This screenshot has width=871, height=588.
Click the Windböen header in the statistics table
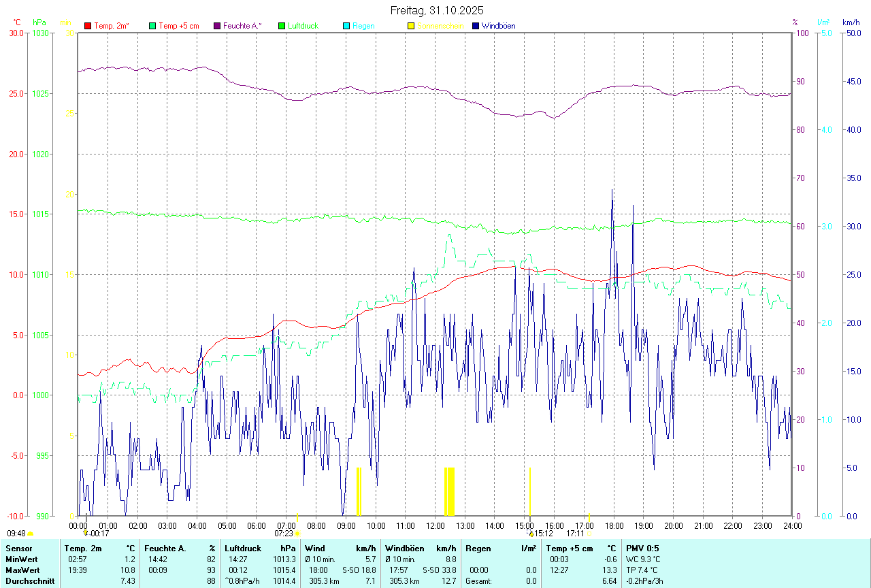[x=404, y=549]
